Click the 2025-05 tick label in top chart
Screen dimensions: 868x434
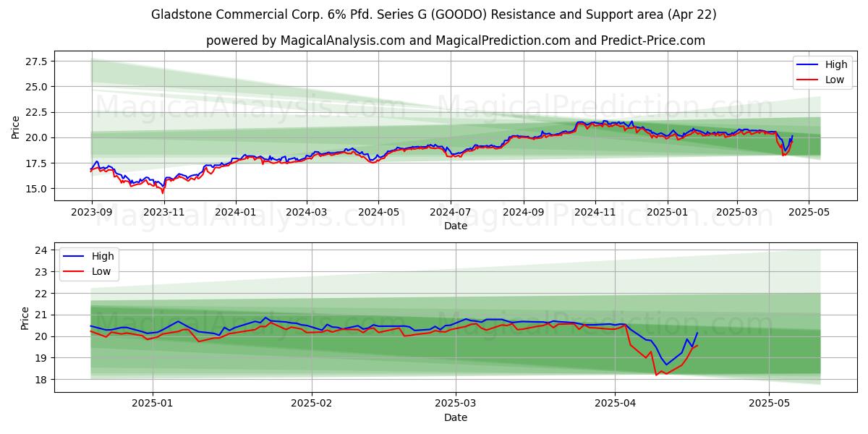pyautogui.click(x=810, y=213)
